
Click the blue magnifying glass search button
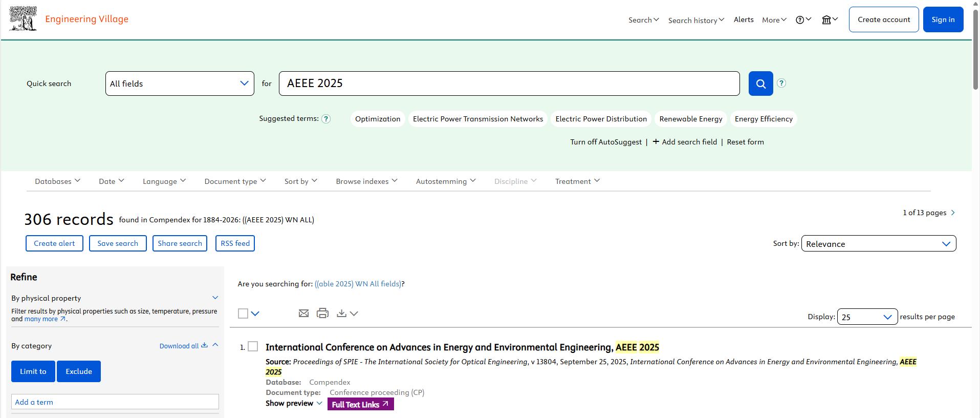(760, 83)
